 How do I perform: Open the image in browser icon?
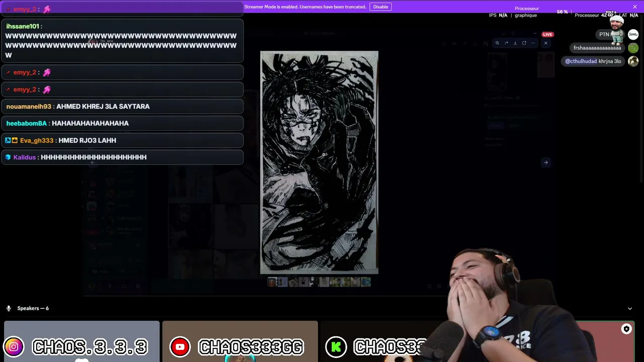[524, 43]
